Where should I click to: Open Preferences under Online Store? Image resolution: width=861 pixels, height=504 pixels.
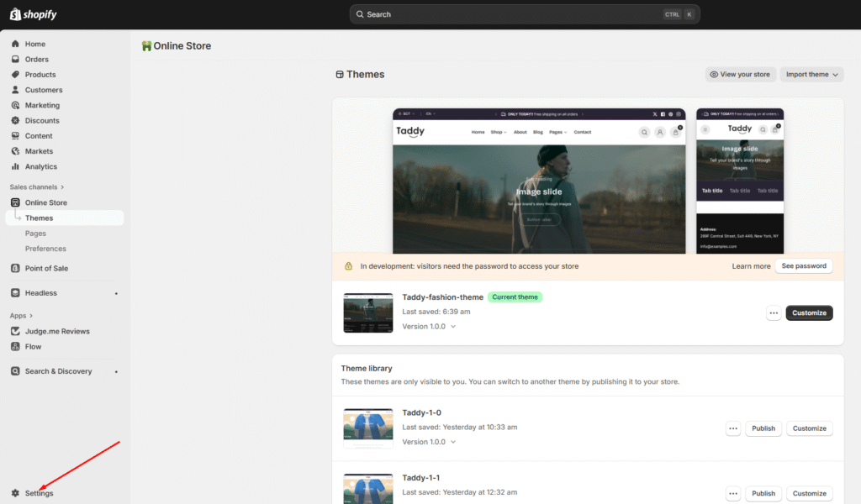[x=45, y=249]
